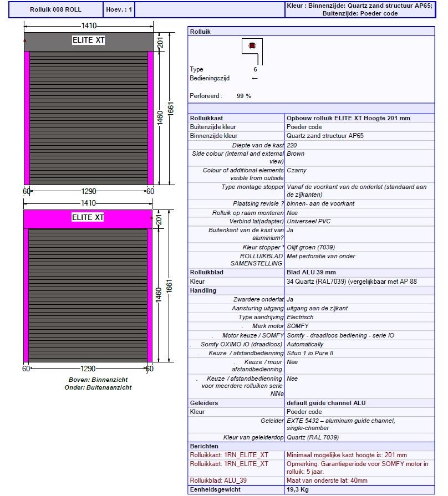
Task: Click the Side colour value Brown
Action: [296, 154]
